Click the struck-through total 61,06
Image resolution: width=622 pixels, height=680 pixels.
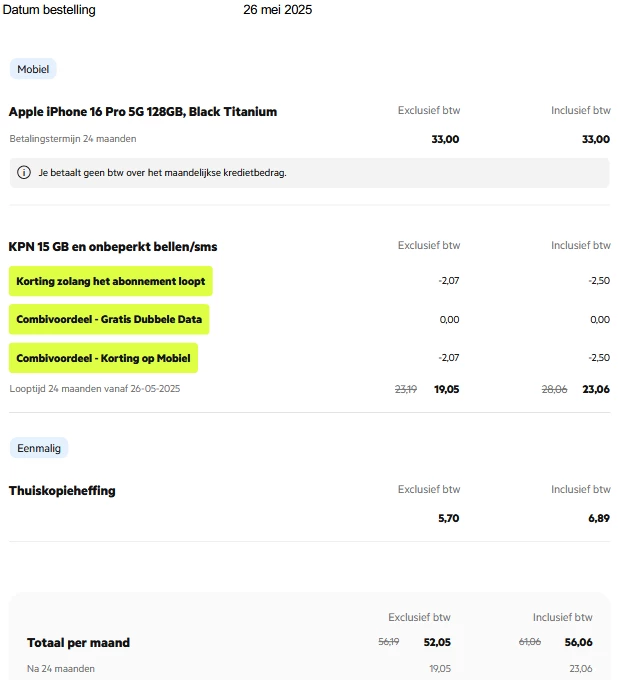[x=530, y=642]
